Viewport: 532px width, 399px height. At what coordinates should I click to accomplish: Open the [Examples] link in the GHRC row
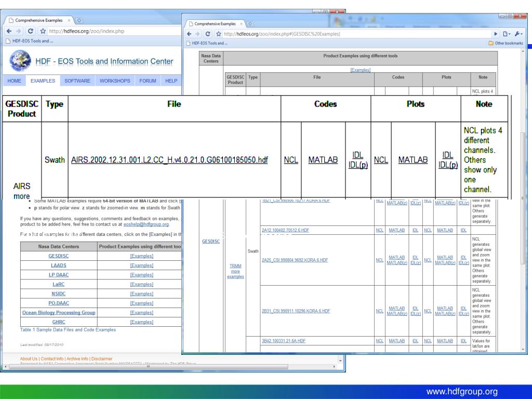(141, 322)
